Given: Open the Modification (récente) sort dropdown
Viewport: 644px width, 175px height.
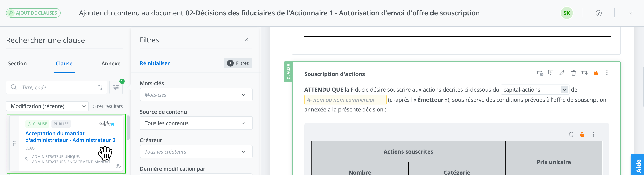Looking at the screenshot, I should (47, 106).
